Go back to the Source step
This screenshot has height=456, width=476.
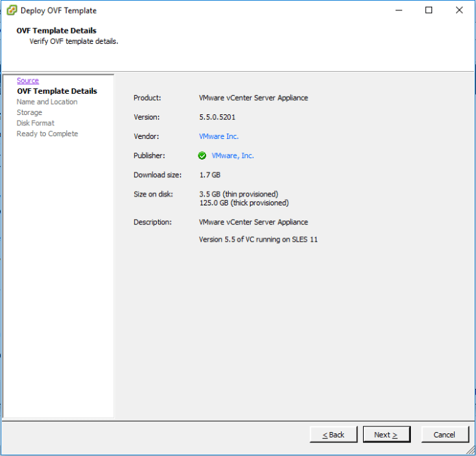point(27,81)
